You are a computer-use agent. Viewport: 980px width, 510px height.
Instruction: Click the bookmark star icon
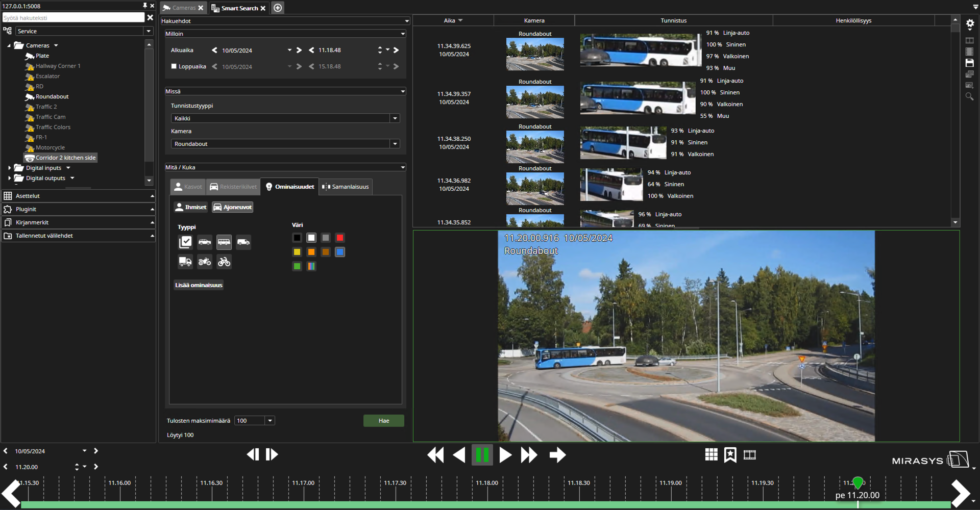pyautogui.click(x=730, y=454)
